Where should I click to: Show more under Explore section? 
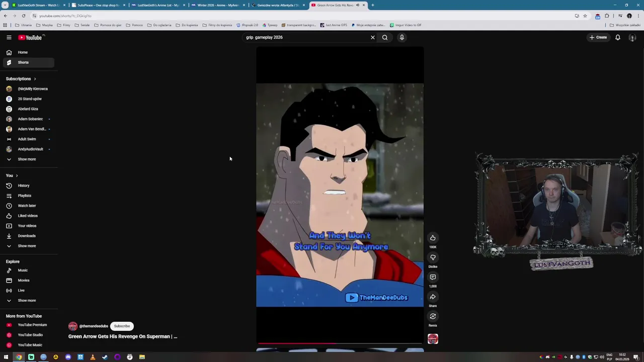click(29, 300)
